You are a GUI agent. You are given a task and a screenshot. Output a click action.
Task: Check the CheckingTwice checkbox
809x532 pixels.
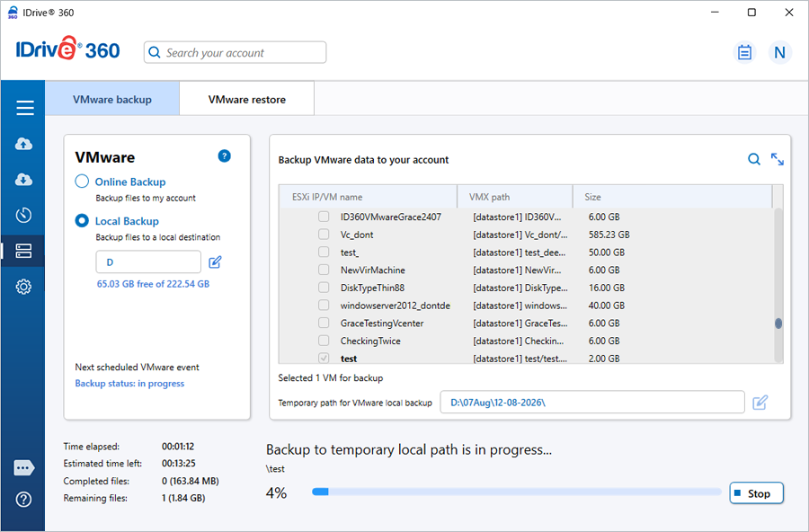324,341
